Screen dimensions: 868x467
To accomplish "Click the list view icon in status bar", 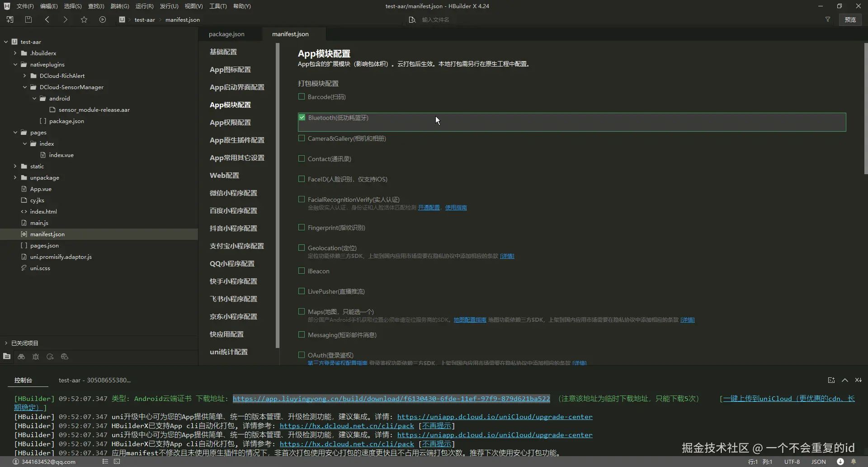I will pos(105,462).
